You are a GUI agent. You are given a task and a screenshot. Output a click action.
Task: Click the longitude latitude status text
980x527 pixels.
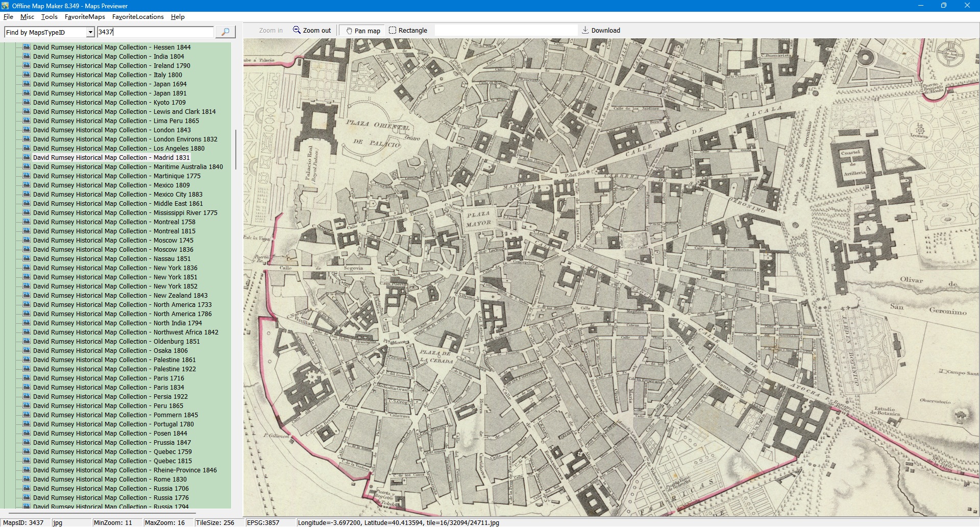coord(399,522)
